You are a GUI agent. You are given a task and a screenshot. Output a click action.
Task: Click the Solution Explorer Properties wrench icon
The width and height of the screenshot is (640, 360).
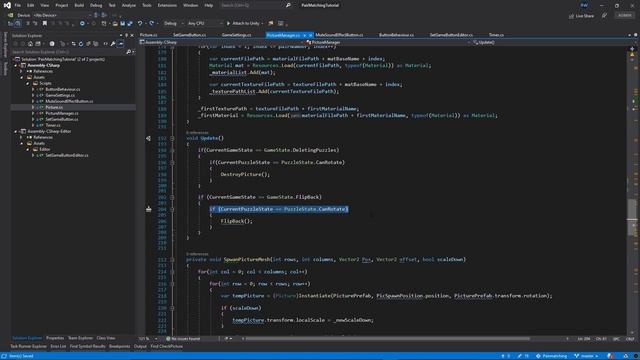click(x=113, y=44)
